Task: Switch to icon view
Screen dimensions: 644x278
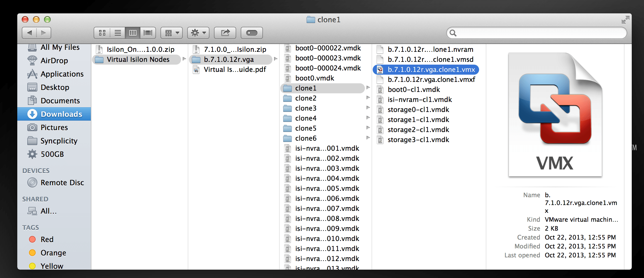Action: point(102,33)
